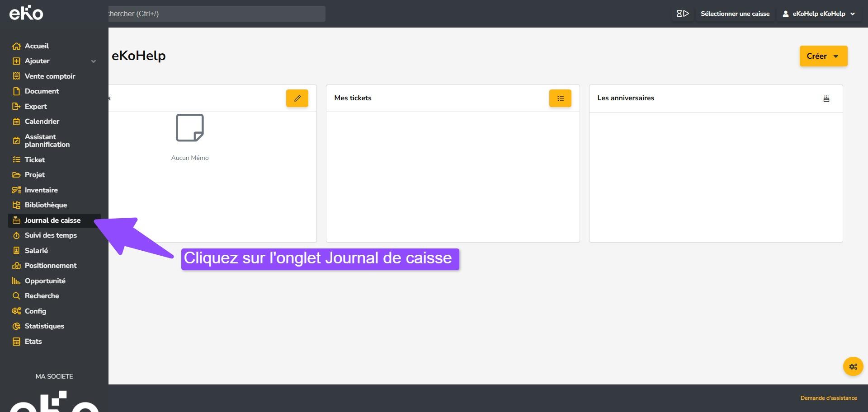Image resolution: width=868 pixels, height=412 pixels.
Task: Click the Statistiques pie chart icon
Action: [17, 326]
